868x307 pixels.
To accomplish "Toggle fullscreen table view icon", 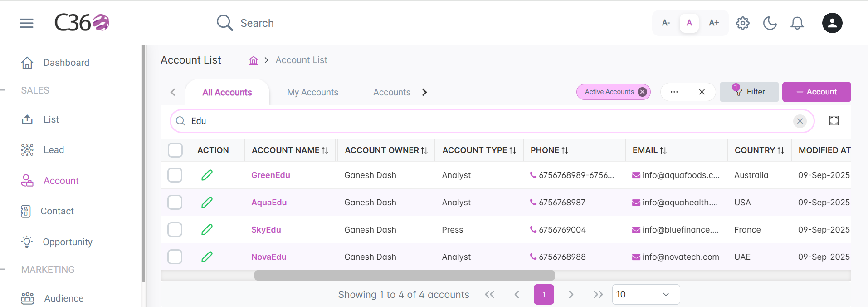I will (834, 120).
